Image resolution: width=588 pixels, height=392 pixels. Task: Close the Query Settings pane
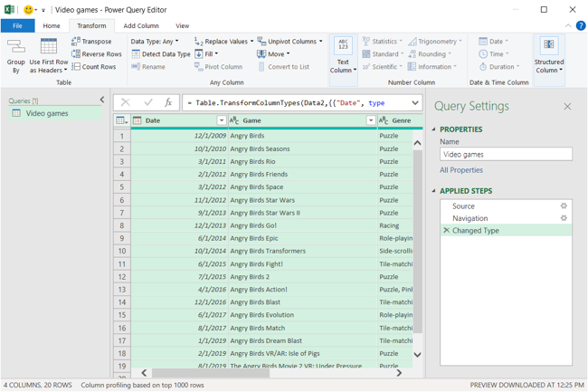tap(567, 107)
